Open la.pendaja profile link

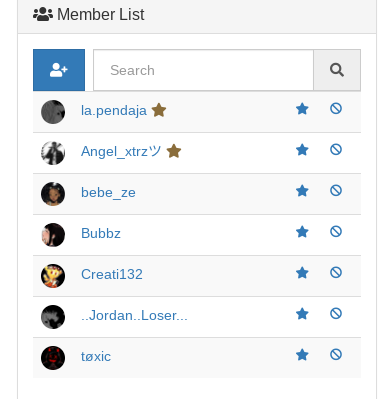click(114, 111)
